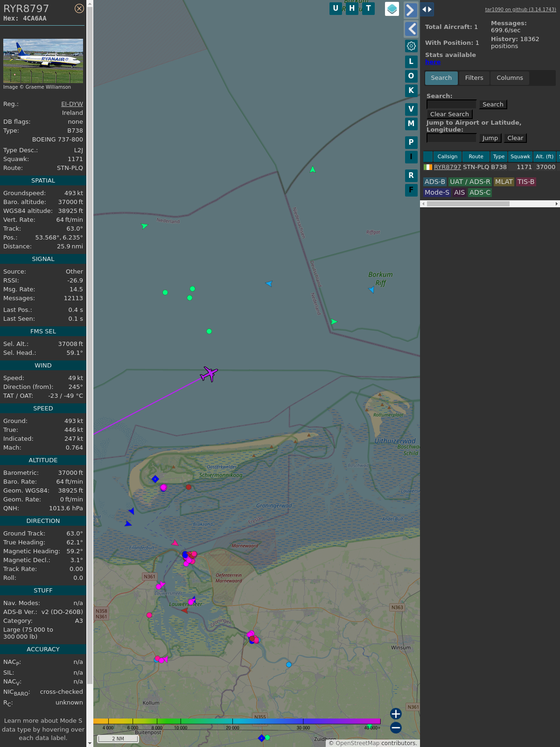Click the route value STN-PLQ in details panel
Viewport: 560px width, 747px height.
70,168
